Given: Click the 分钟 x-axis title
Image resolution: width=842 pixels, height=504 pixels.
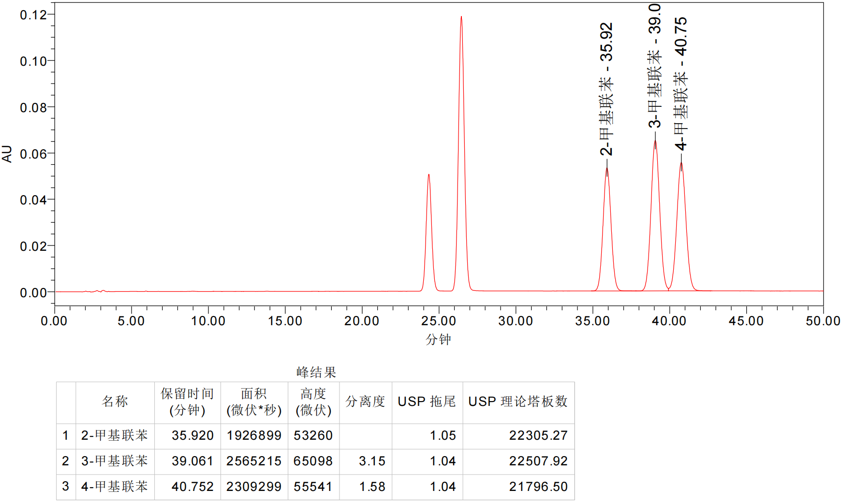Looking at the screenshot, I should coord(438,340).
